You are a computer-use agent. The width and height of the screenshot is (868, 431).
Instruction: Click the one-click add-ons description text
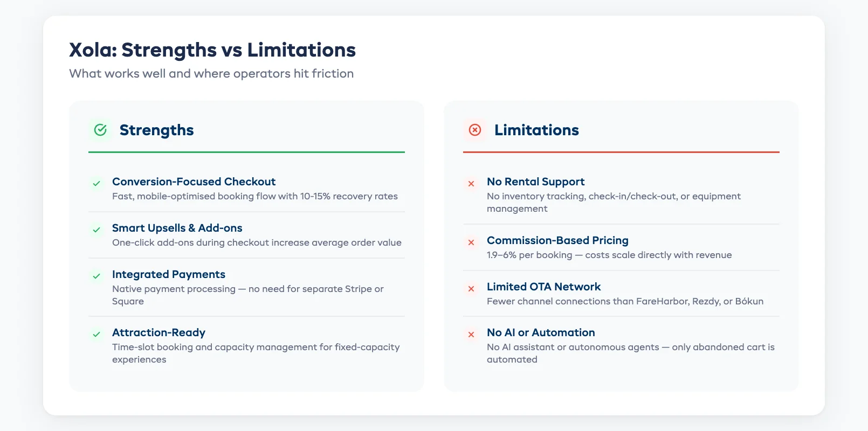pos(257,242)
